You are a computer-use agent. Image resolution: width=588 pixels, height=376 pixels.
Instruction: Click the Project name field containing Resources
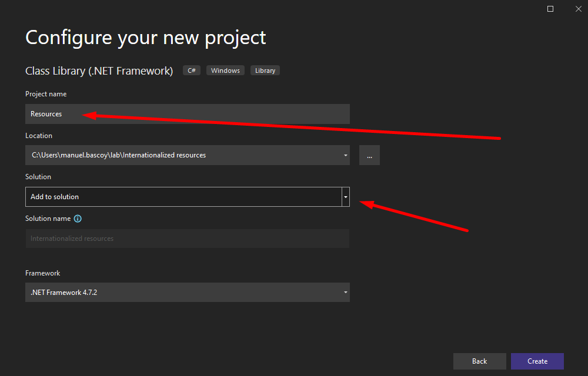(187, 114)
